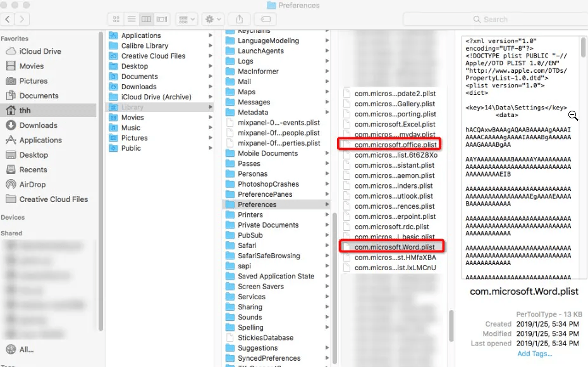This screenshot has width=588, height=367.
Task: Open iCloud Drive in the sidebar
Action: click(40, 51)
